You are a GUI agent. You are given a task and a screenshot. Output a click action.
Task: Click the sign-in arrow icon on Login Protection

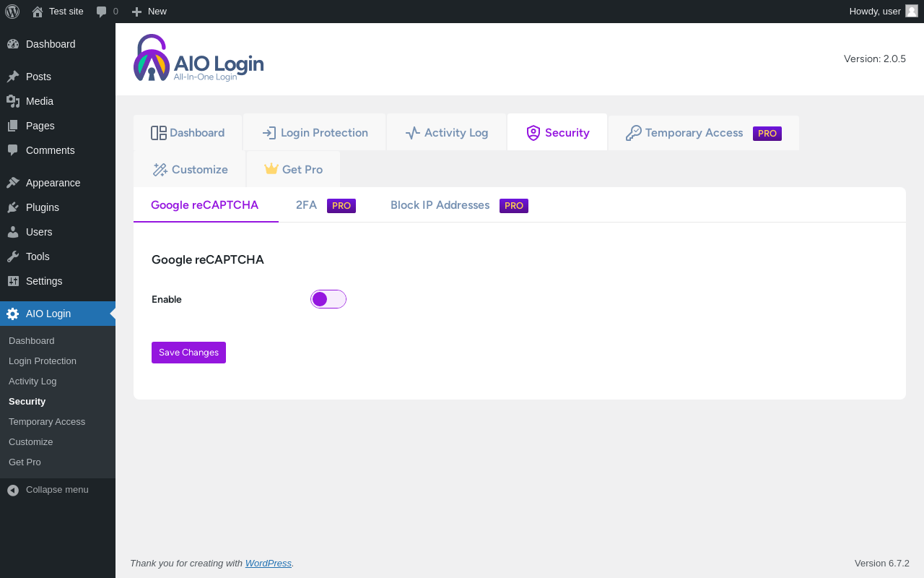[269, 133]
